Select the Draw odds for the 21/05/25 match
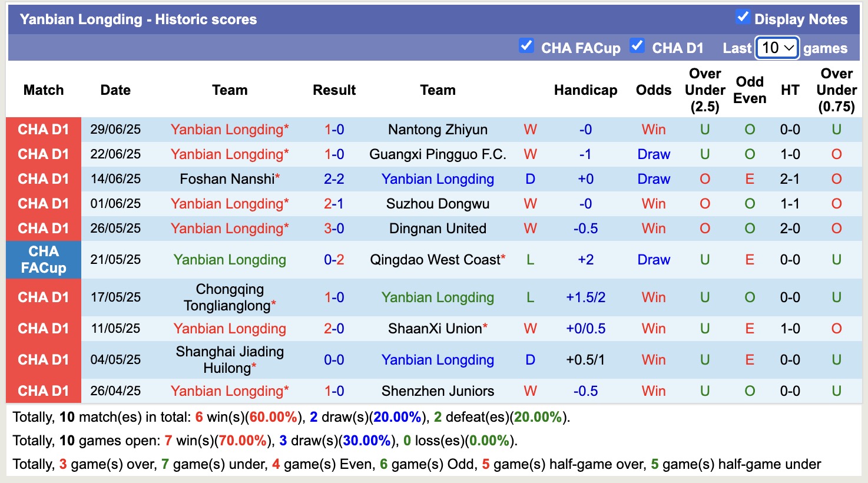Viewport: 868px width, 483px height. (653, 259)
